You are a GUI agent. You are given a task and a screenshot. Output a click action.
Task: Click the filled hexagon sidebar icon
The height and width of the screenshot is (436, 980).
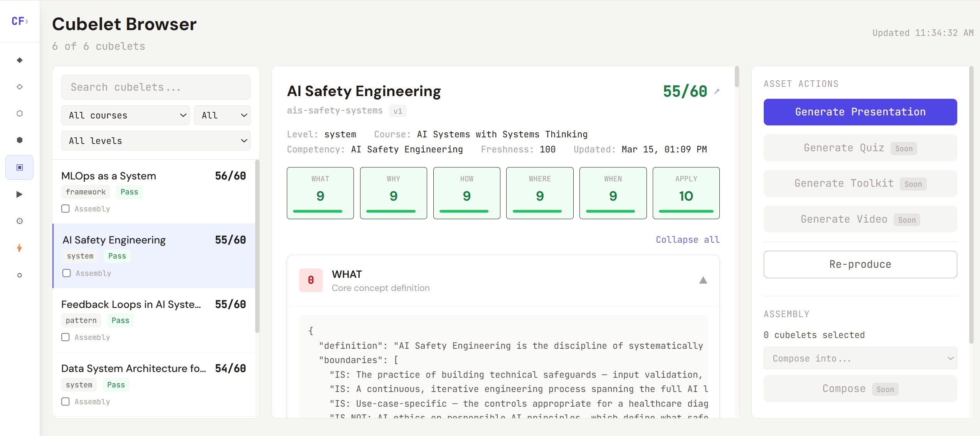point(19,140)
